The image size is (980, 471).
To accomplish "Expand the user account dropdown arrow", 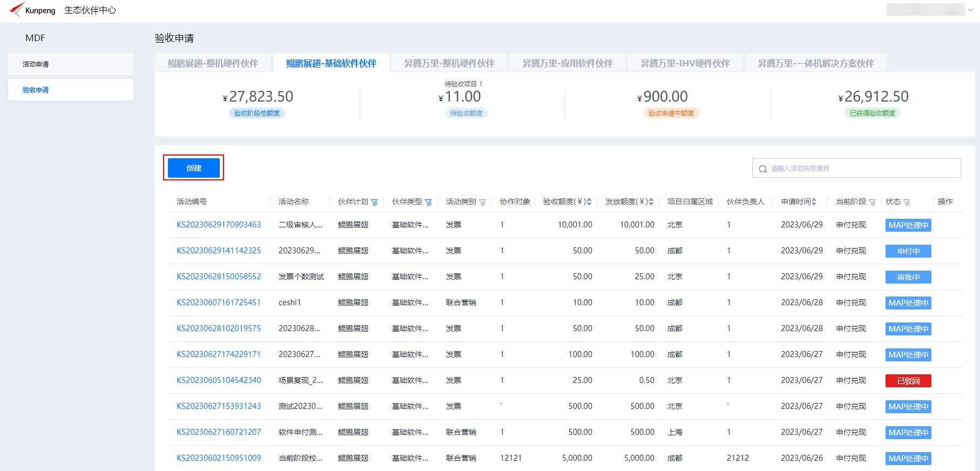I will [x=971, y=10].
